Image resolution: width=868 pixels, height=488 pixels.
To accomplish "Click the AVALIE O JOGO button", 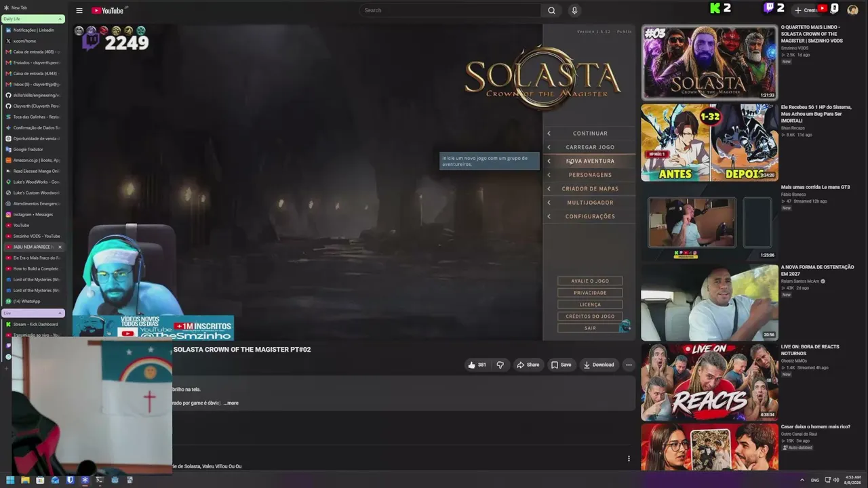I will coord(590,281).
